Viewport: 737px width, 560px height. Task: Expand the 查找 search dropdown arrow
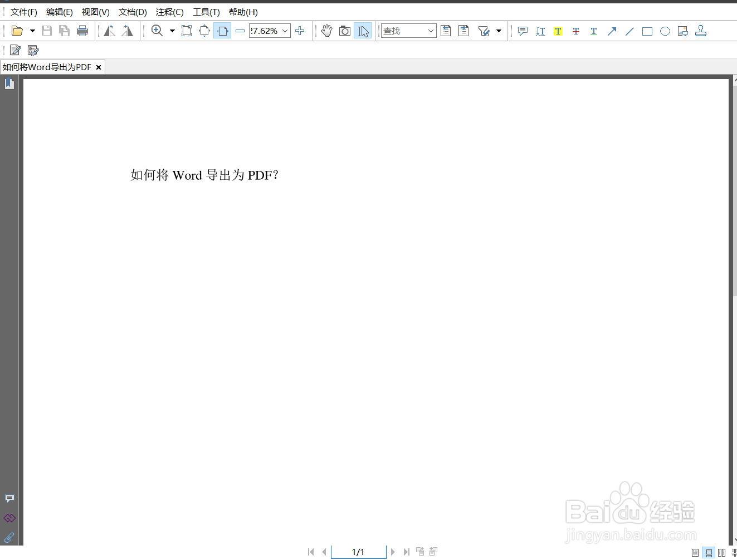[431, 31]
